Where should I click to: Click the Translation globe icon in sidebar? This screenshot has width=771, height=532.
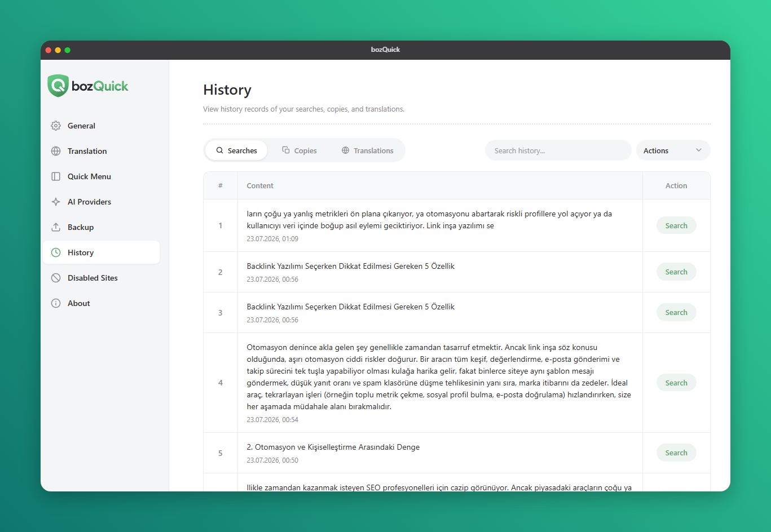pyautogui.click(x=56, y=151)
